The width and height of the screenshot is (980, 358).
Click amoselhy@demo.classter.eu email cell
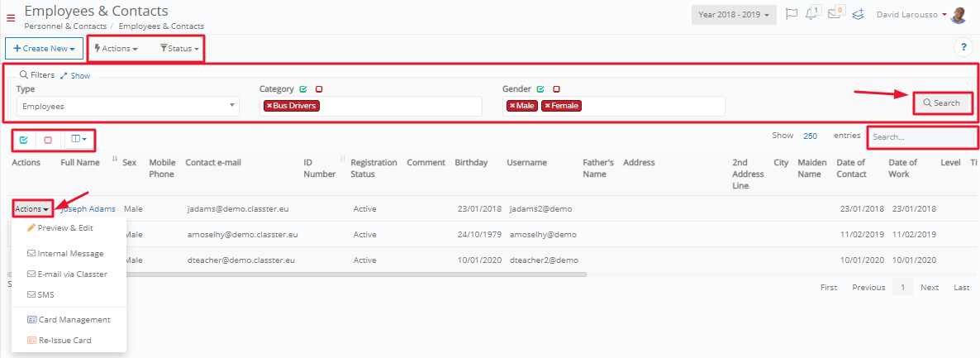[242, 235]
